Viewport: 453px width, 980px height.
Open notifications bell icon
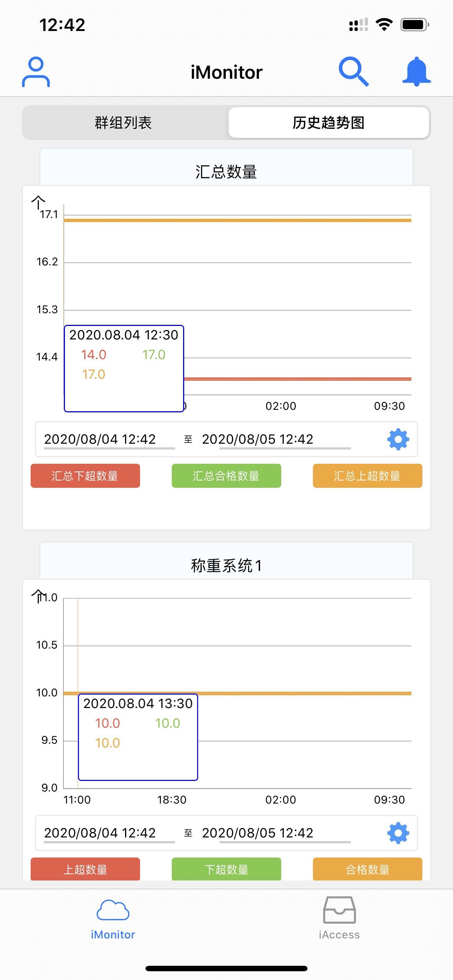tap(417, 72)
